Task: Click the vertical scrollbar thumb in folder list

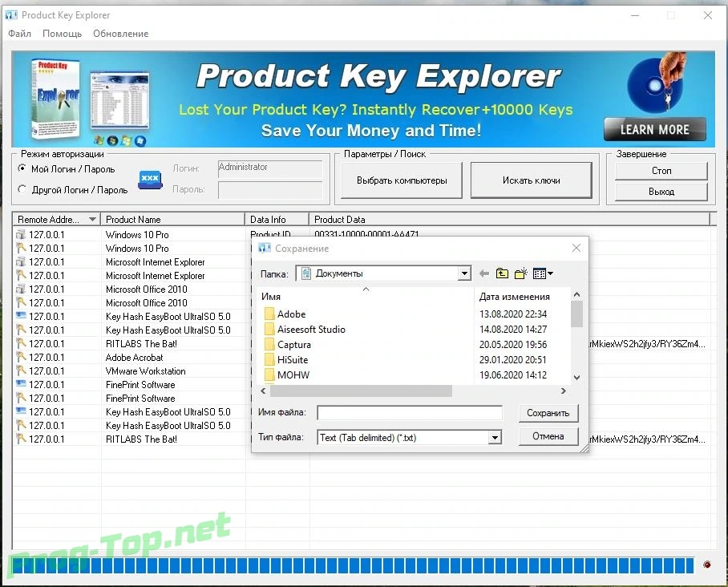Action: click(576, 314)
